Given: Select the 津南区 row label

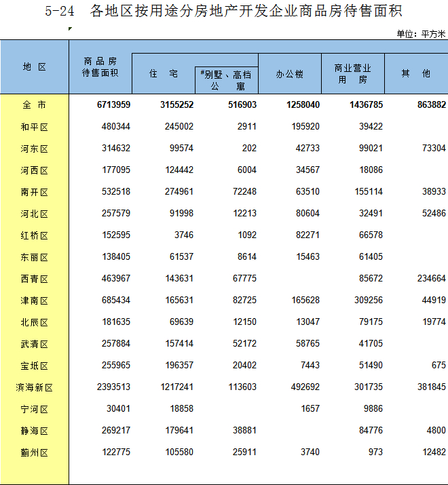Looking at the screenshot, I should (x=35, y=300).
